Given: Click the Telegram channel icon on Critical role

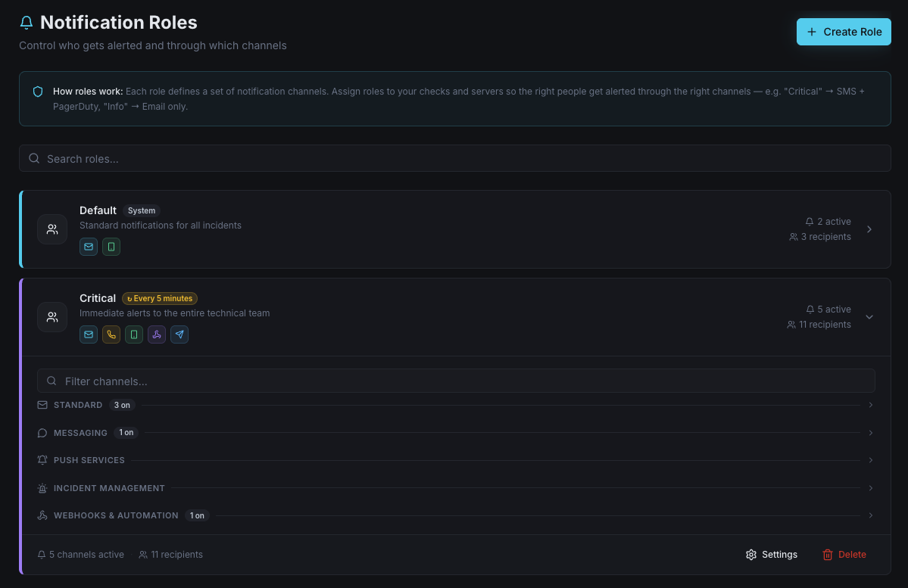Looking at the screenshot, I should (x=179, y=334).
